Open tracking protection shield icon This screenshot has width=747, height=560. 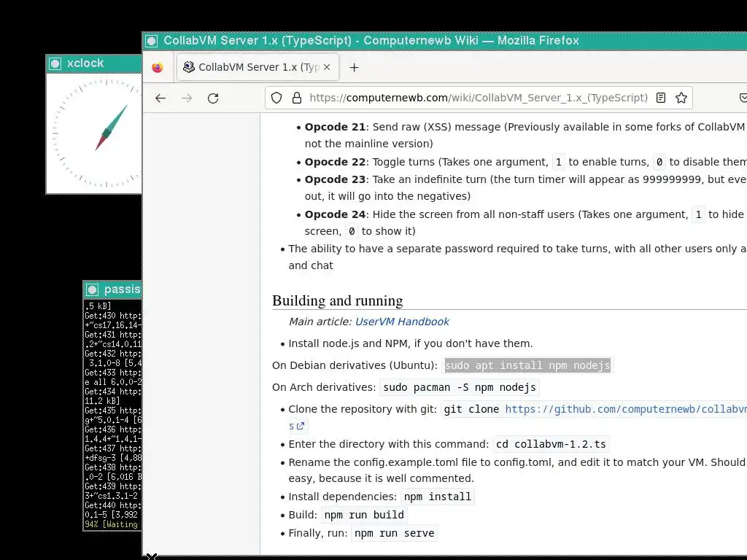point(276,98)
